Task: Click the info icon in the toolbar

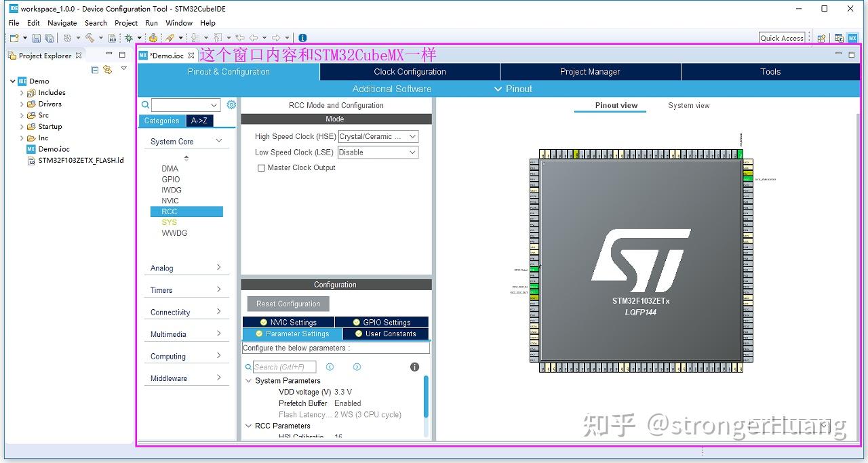Action: tap(302, 37)
